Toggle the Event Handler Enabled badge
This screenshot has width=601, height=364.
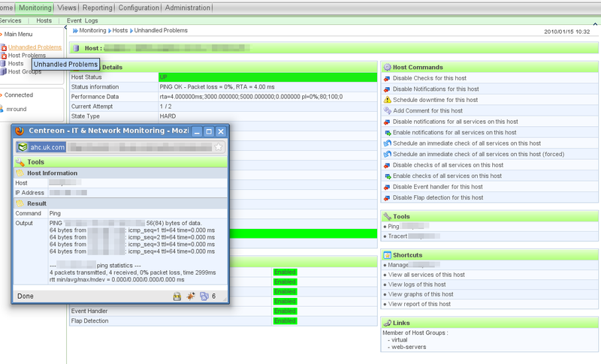285,311
